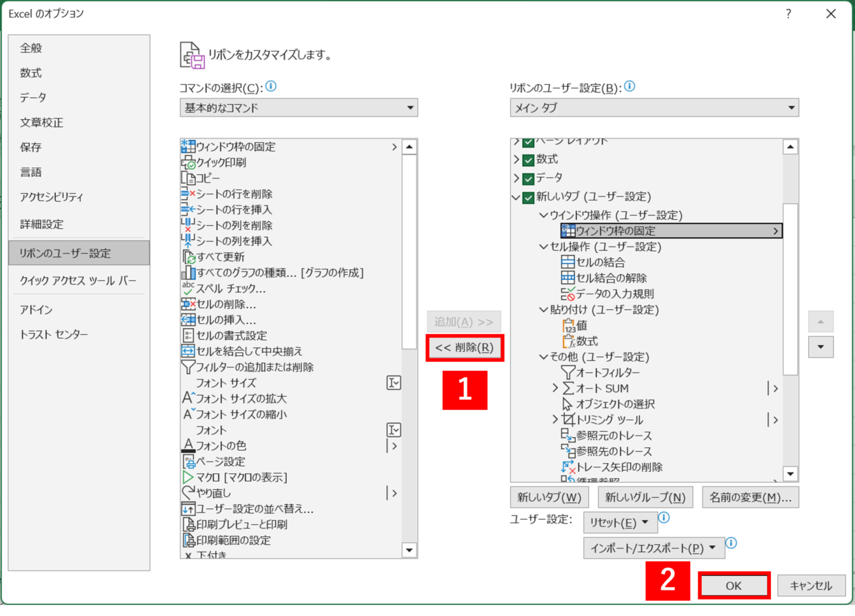Click down arrow of the command list scrollbar
Image resolution: width=855 pixels, height=616 pixels.
click(410, 550)
